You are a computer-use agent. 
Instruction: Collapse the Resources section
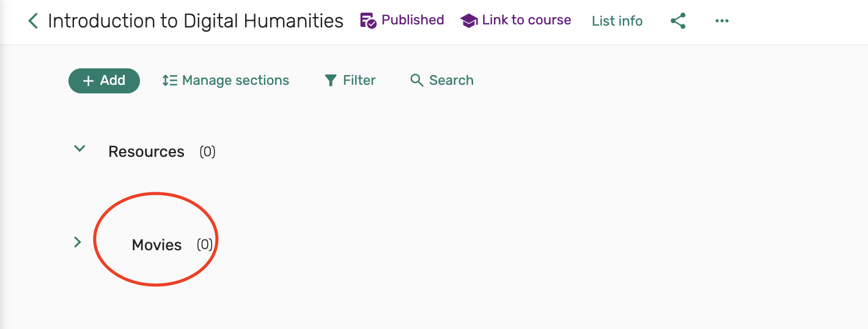tap(79, 148)
